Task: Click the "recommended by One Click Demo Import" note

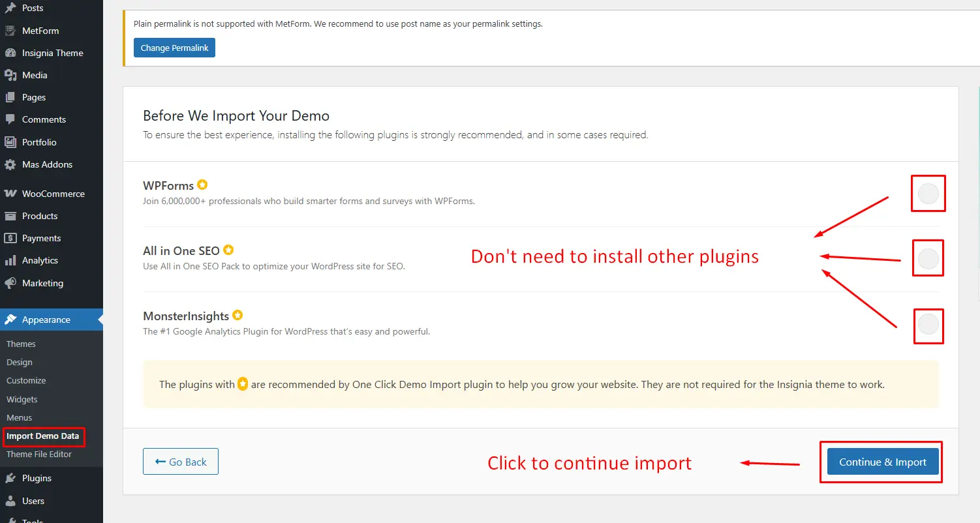Action: point(522,384)
